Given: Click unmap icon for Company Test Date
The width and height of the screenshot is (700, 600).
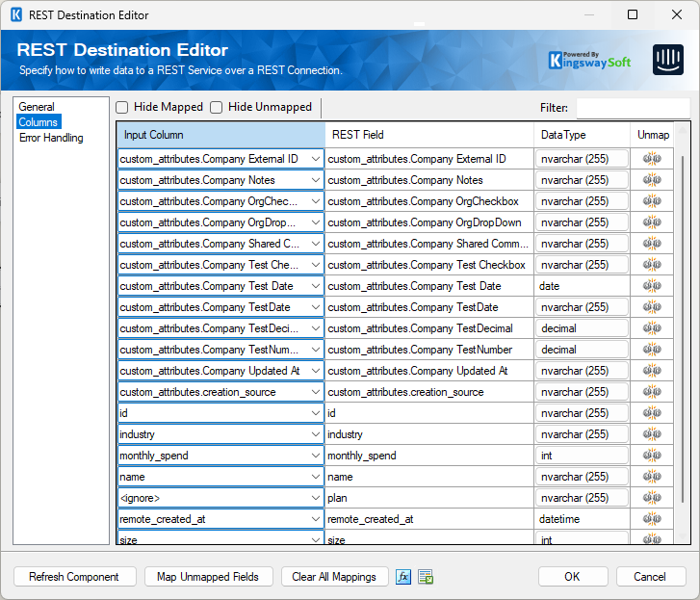Looking at the screenshot, I should 652,286.
